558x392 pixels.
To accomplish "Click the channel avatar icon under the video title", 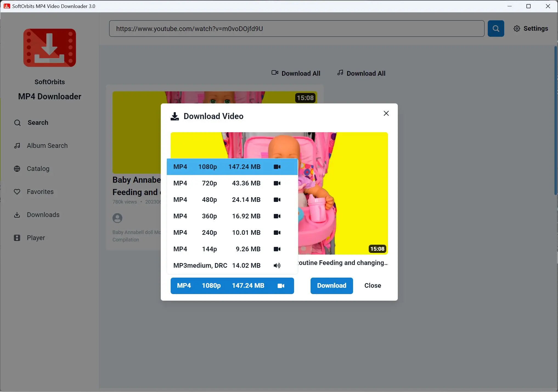I will pos(117,218).
